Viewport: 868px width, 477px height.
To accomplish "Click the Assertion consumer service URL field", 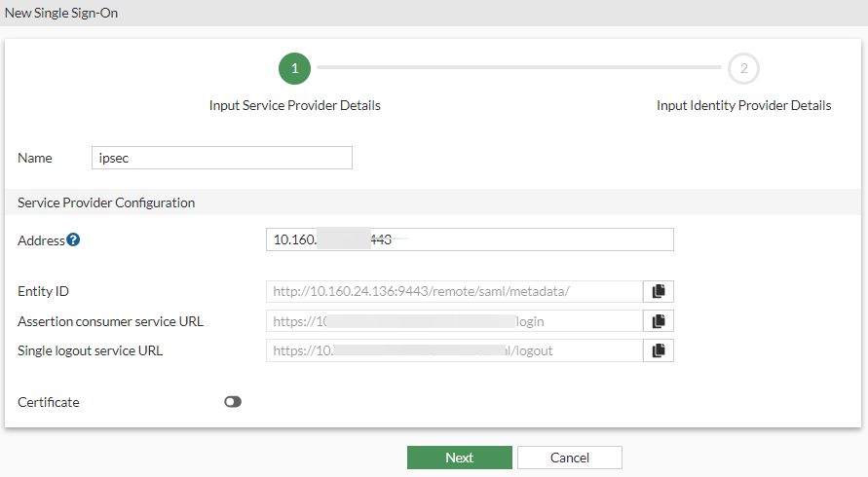I will pyautogui.click(x=454, y=321).
